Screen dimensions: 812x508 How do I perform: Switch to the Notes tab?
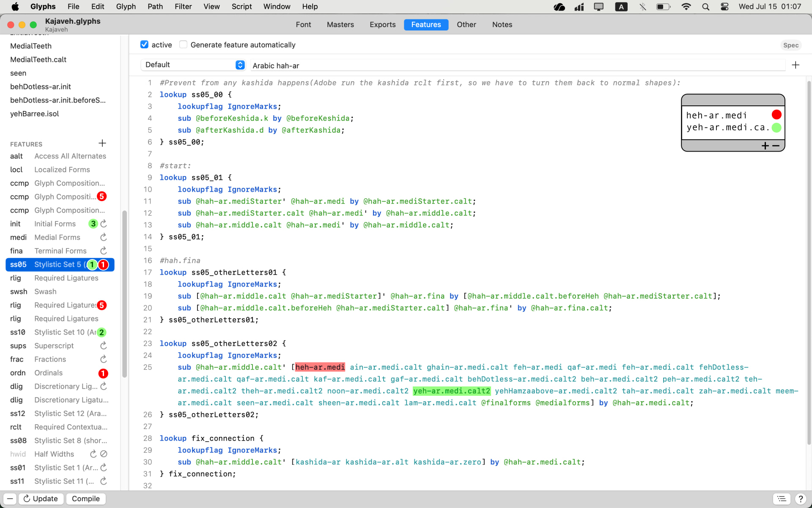click(x=502, y=25)
